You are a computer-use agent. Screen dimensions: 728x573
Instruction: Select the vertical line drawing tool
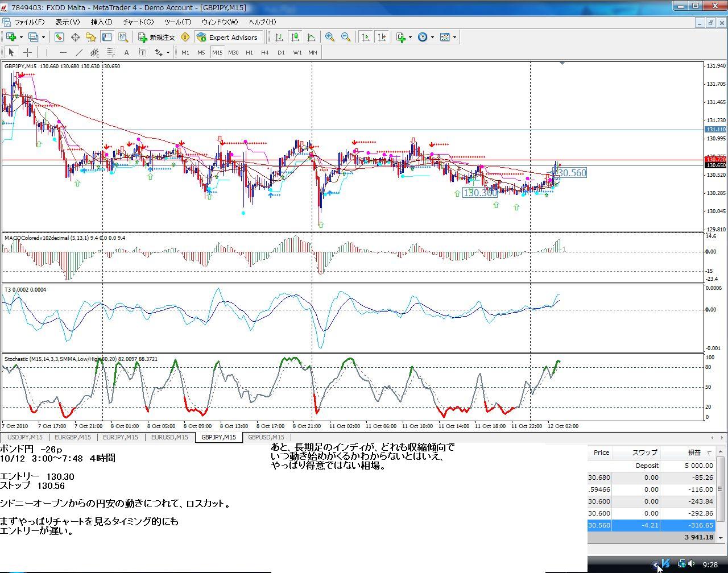tap(47, 52)
